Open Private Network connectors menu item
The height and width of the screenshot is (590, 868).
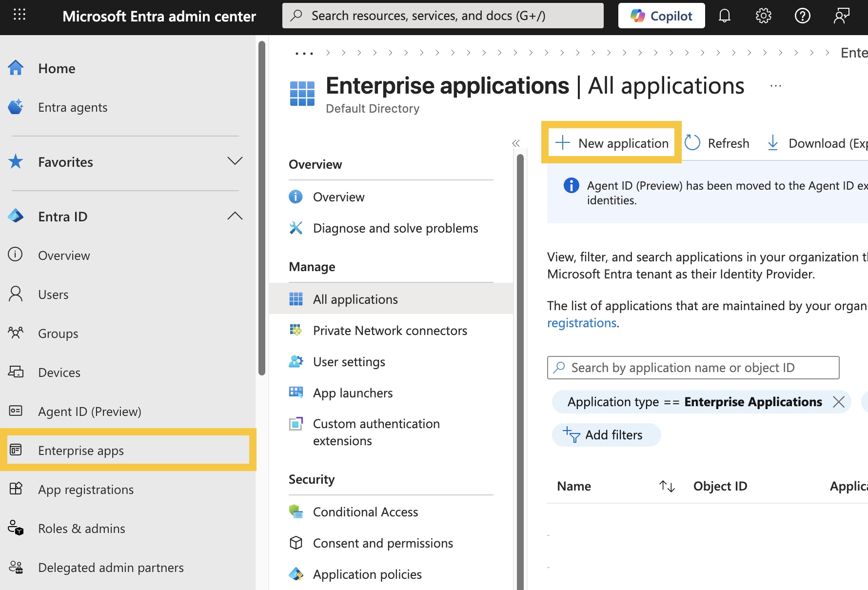click(390, 331)
